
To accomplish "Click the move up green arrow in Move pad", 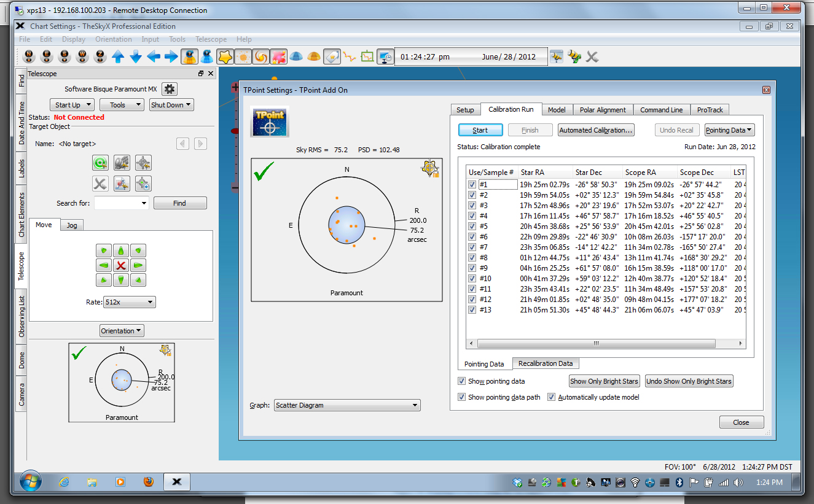I will point(121,250).
